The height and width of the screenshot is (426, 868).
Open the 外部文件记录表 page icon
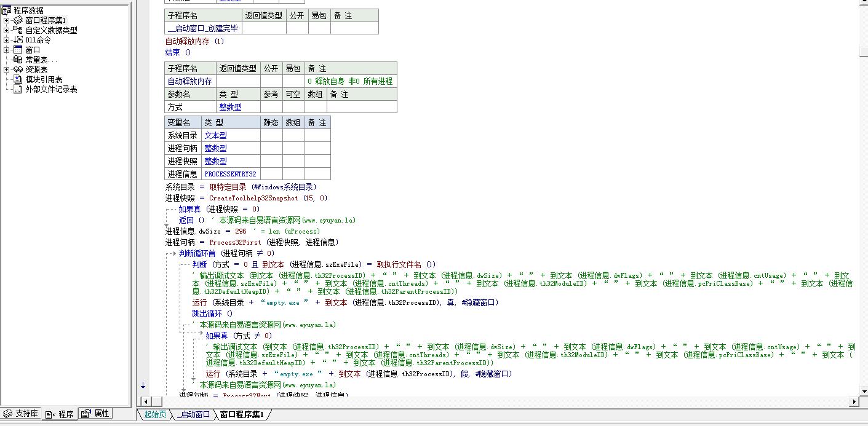coord(18,89)
